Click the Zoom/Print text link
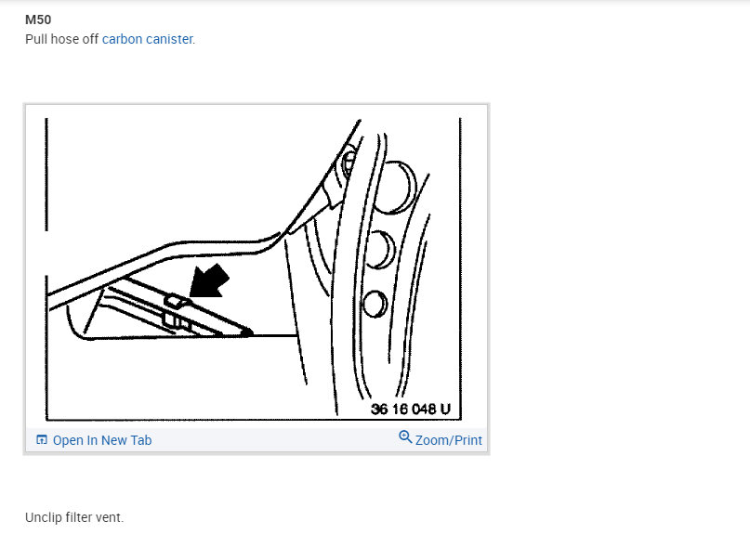The height and width of the screenshot is (560, 750). (448, 440)
